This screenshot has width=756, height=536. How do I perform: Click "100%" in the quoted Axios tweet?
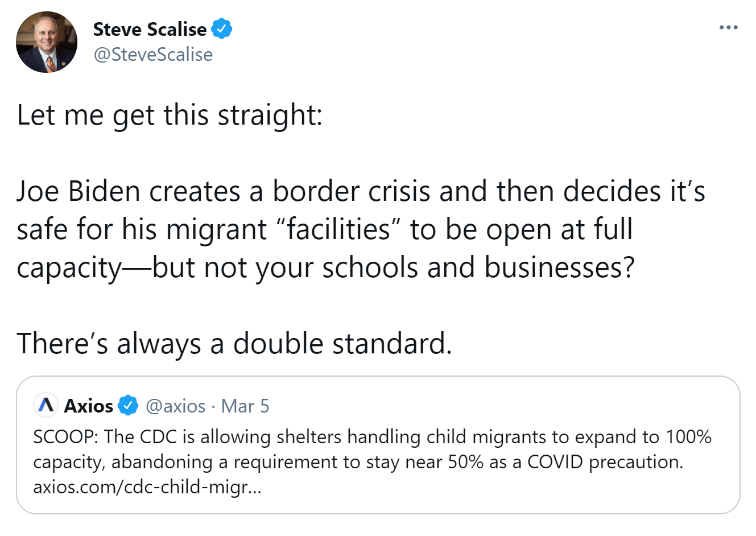coord(688,437)
